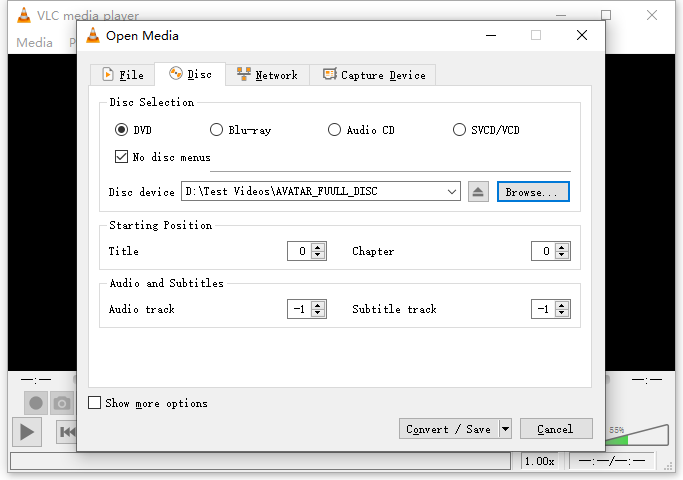Uncheck the No disc menus checkbox
This screenshot has height=480, width=683.
point(121,157)
